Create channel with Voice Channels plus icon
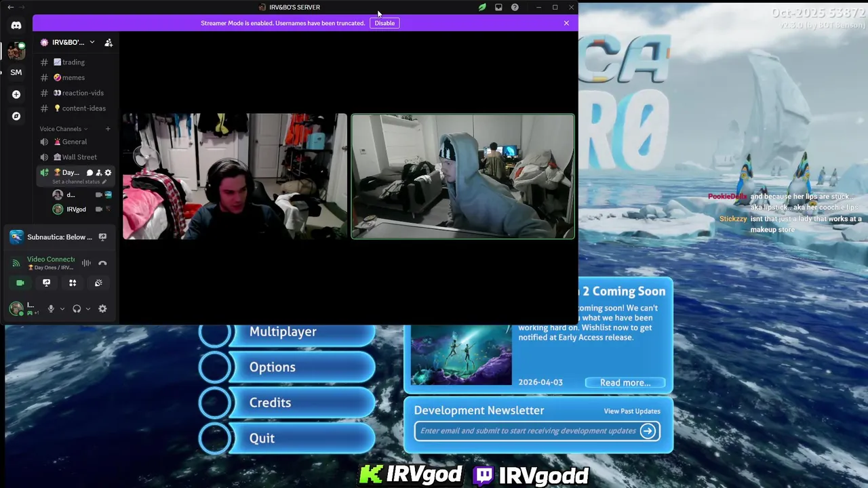The image size is (868, 488). 107,129
